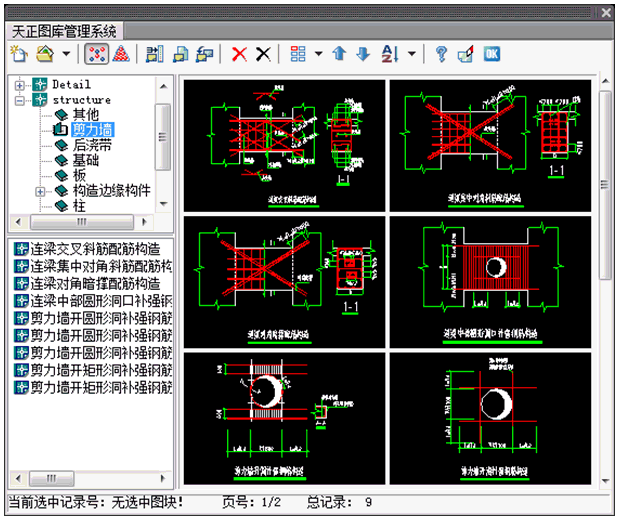Click preview pane scroll up arrow

click(x=605, y=81)
